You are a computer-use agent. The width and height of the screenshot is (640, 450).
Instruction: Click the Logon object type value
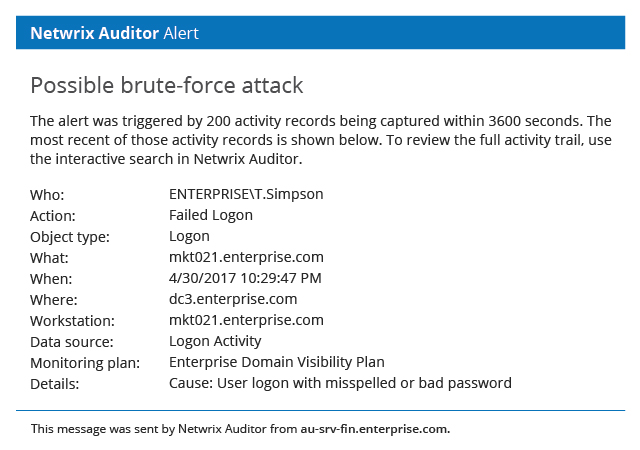click(189, 236)
